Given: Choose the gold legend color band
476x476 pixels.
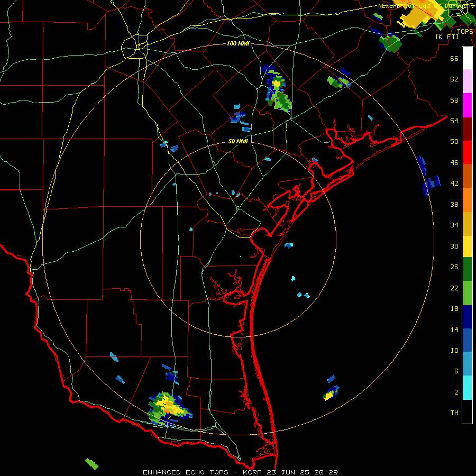Looking at the screenshot, I should click(x=467, y=224).
